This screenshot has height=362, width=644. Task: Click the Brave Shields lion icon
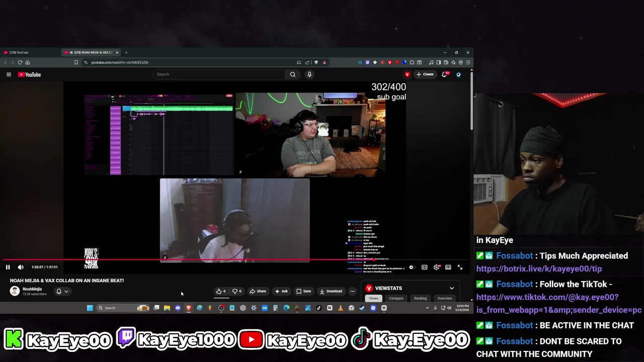[x=316, y=62]
